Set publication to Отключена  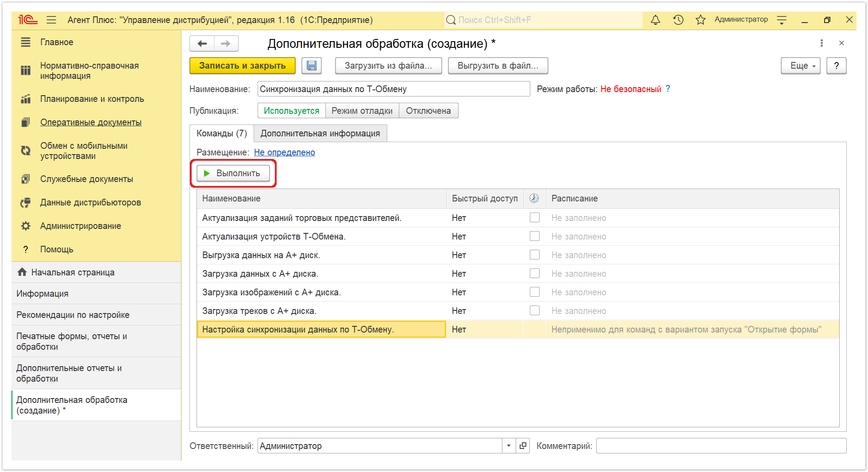(428, 111)
